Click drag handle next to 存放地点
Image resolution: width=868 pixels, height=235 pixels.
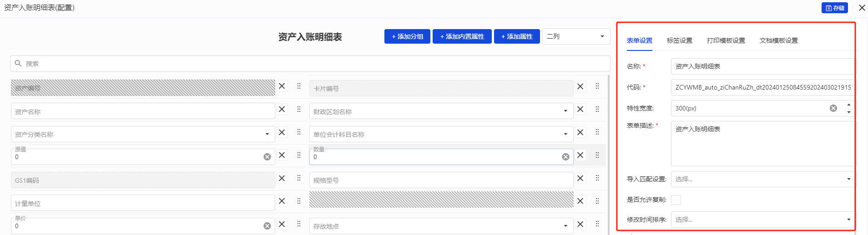pyautogui.click(x=597, y=224)
